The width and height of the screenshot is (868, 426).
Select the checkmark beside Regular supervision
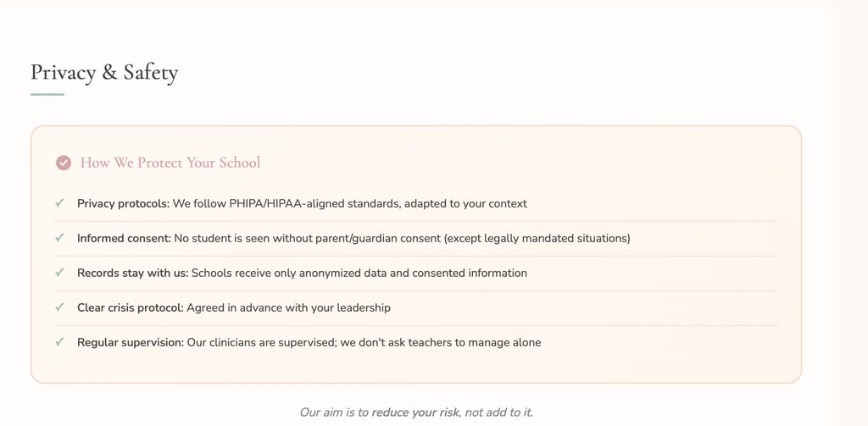click(x=59, y=342)
